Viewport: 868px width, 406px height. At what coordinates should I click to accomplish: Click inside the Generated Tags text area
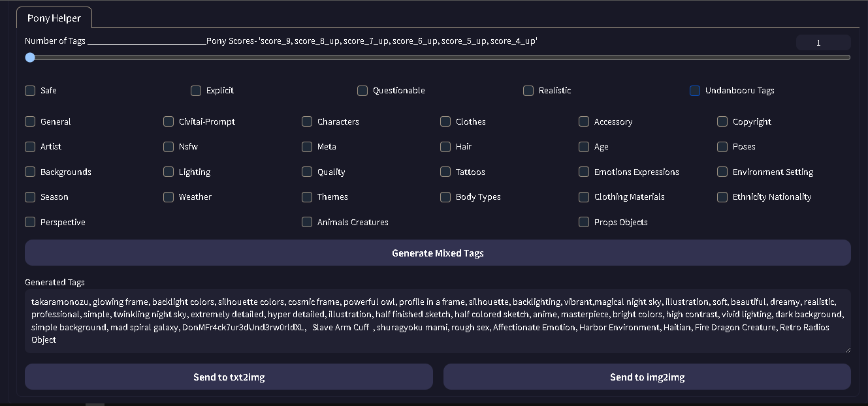click(438, 320)
